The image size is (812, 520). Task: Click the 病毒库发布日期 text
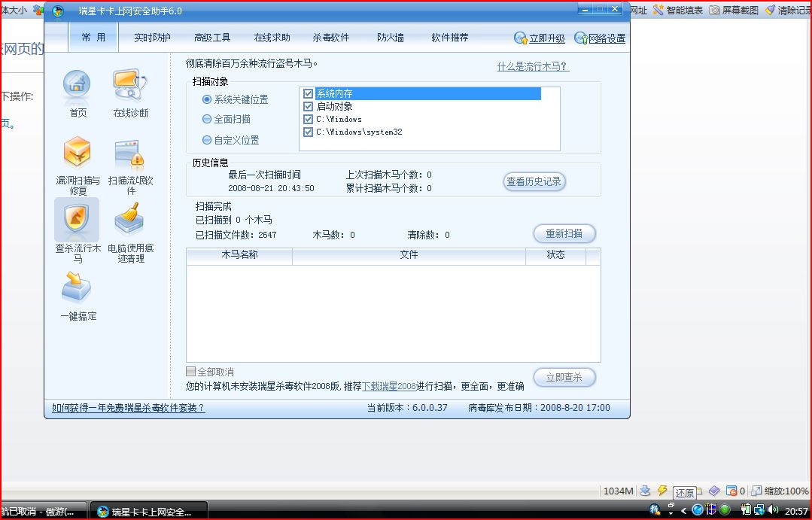coord(539,408)
